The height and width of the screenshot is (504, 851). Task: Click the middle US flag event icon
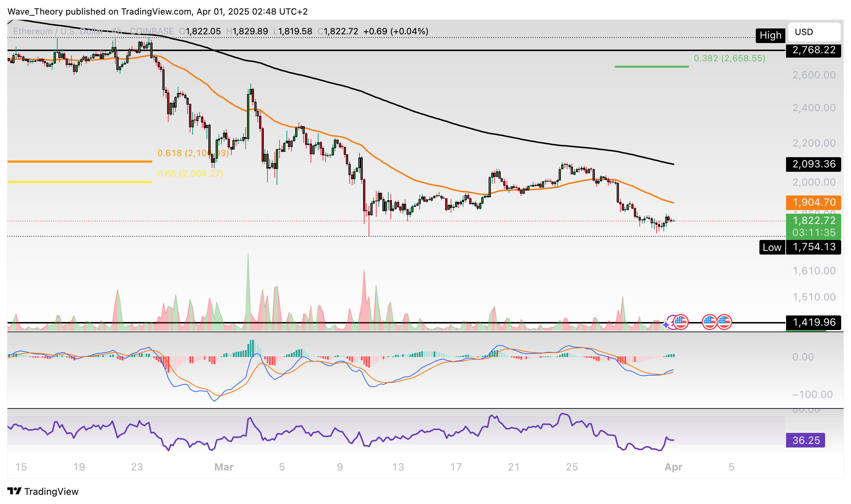coord(709,322)
